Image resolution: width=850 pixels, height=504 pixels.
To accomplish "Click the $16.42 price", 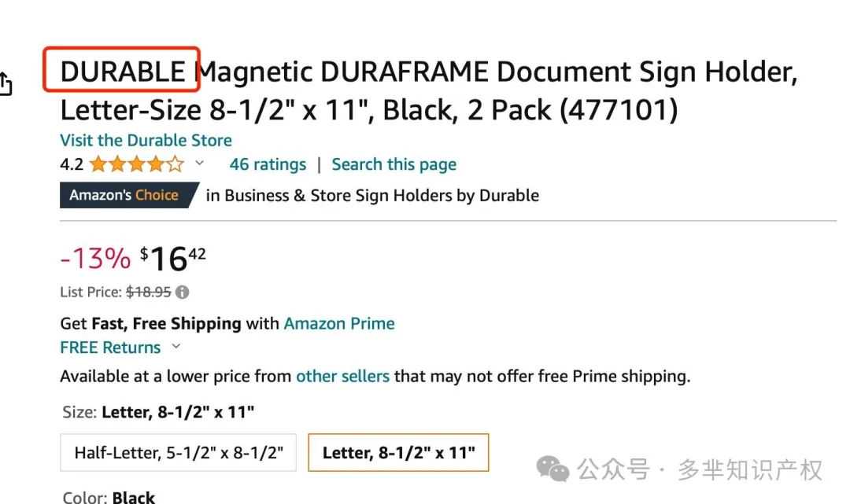I will [x=173, y=258].
